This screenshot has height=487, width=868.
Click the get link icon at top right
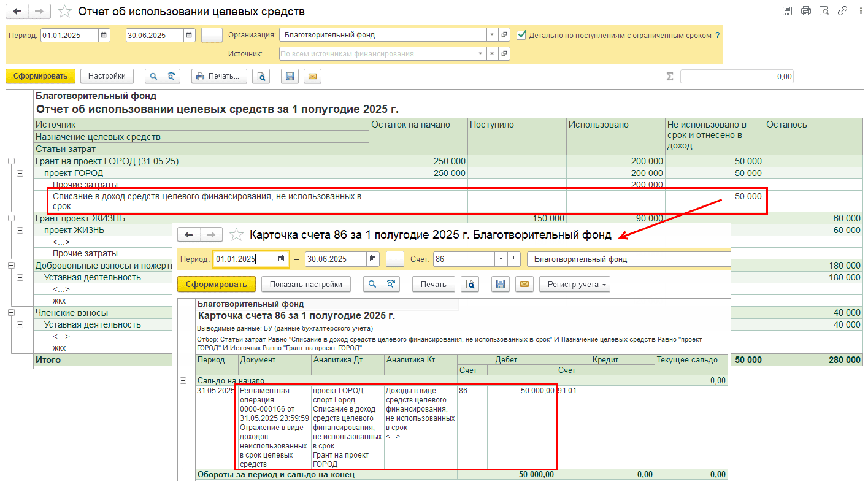click(x=842, y=11)
